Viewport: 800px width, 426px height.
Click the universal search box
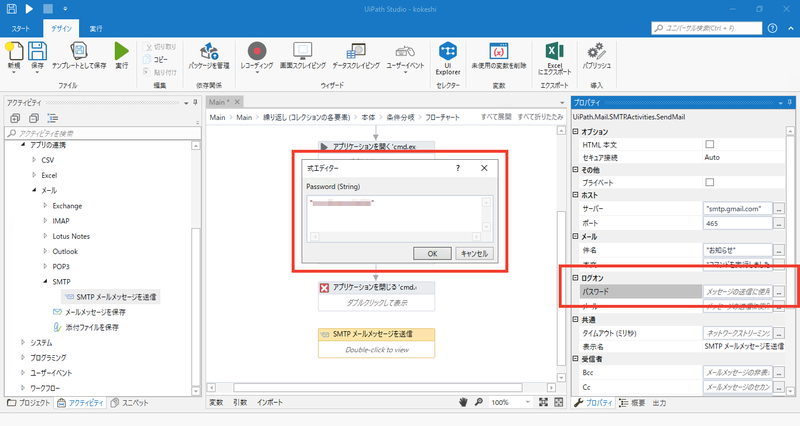pos(707,28)
